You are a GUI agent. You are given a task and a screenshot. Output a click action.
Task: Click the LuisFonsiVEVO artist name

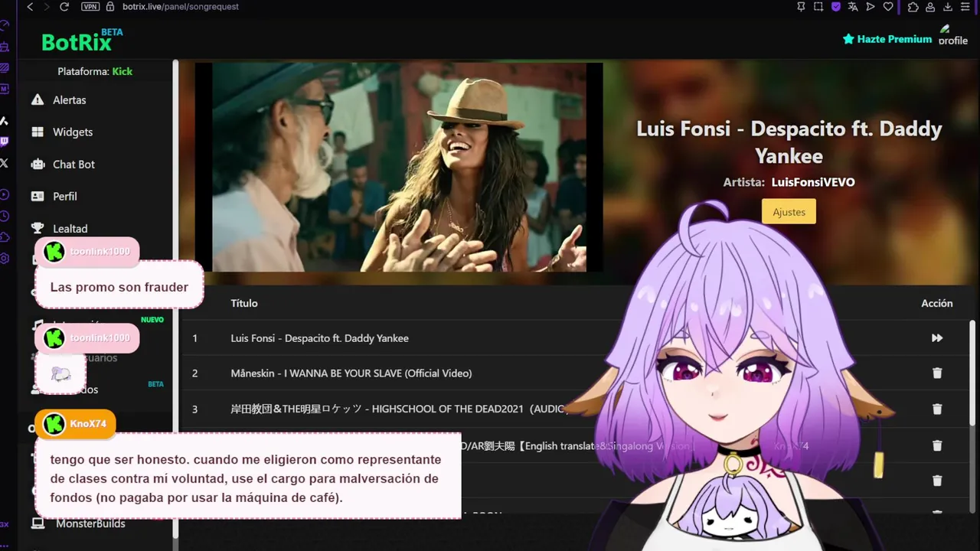(813, 182)
